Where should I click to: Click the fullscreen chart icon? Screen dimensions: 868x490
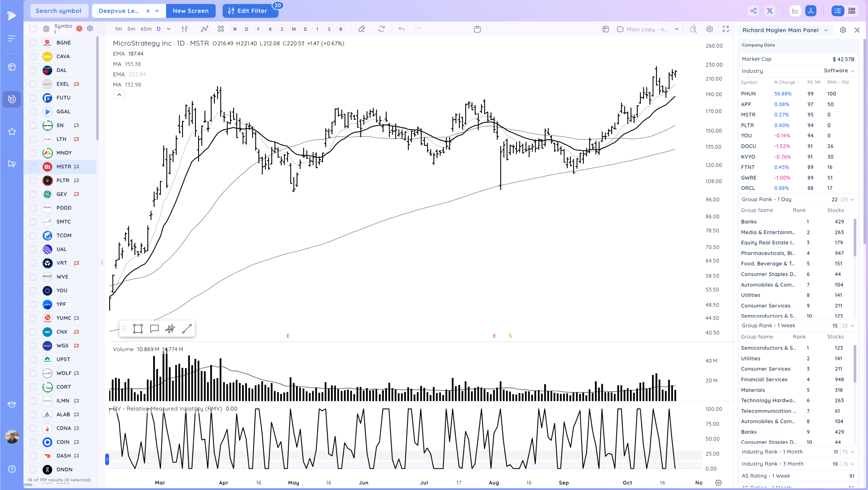coord(725,29)
